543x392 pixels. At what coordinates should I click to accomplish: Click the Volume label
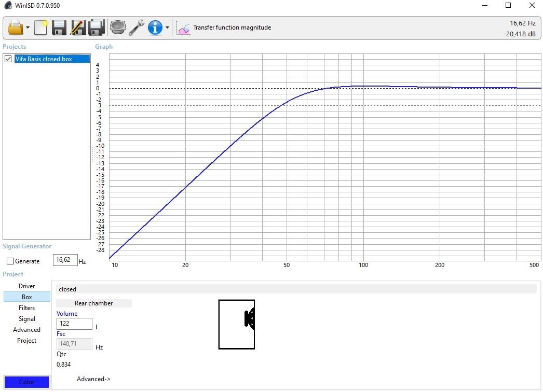click(x=67, y=314)
